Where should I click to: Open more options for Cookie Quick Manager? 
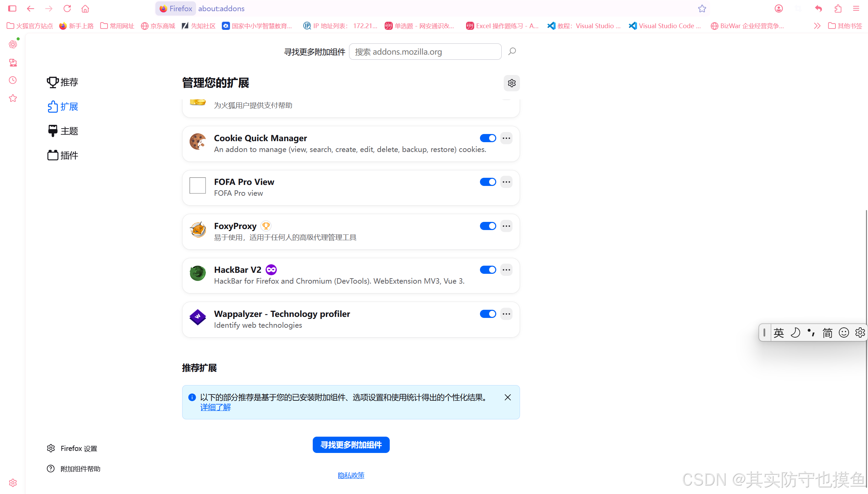[506, 138]
